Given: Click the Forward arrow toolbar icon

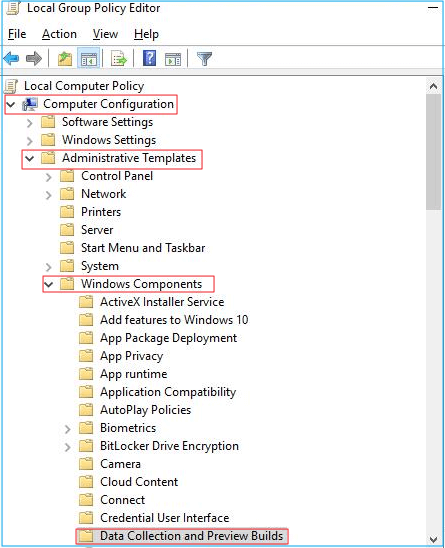Looking at the screenshot, I should pyautogui.click(x=34, y=58).
